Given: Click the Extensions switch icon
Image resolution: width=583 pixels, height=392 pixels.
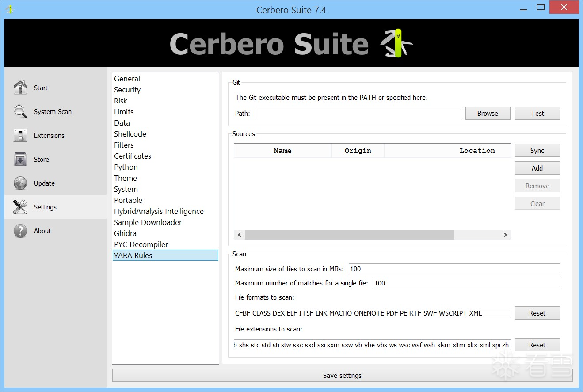Looking at the screenshot, I should [20, 135].
